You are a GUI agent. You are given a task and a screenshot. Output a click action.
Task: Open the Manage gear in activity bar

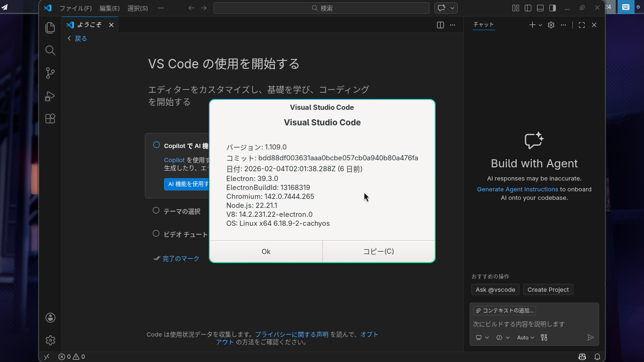[50, 340]
